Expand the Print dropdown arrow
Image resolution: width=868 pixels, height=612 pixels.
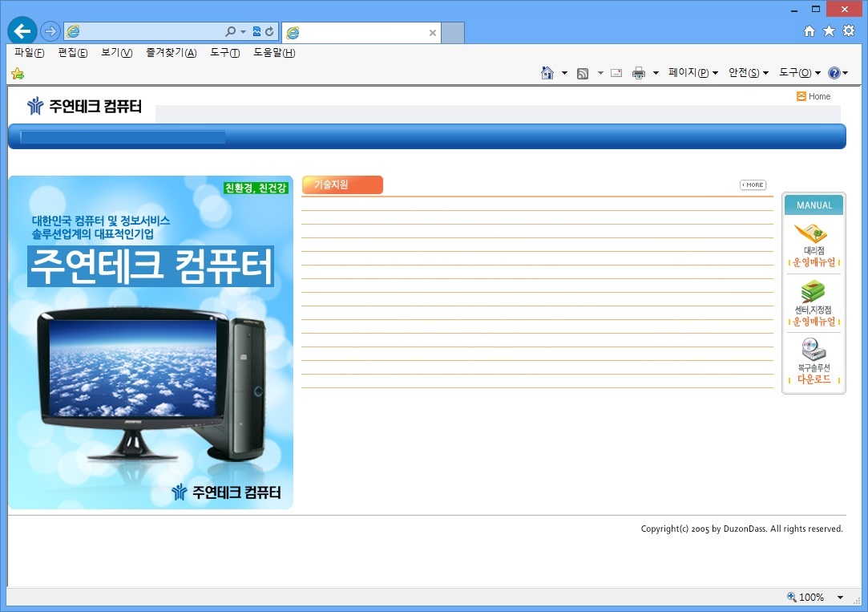pos(656,73)
